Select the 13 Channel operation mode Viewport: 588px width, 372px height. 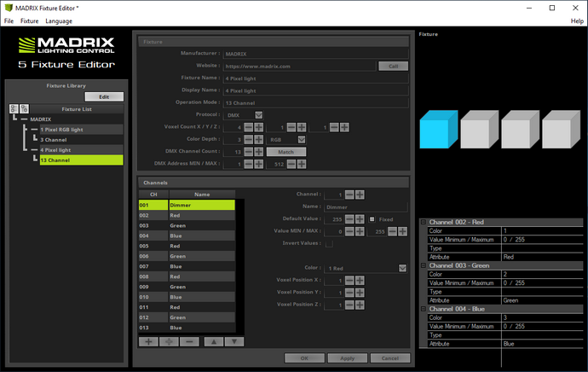pyautogui.click(x=81, y=160)
